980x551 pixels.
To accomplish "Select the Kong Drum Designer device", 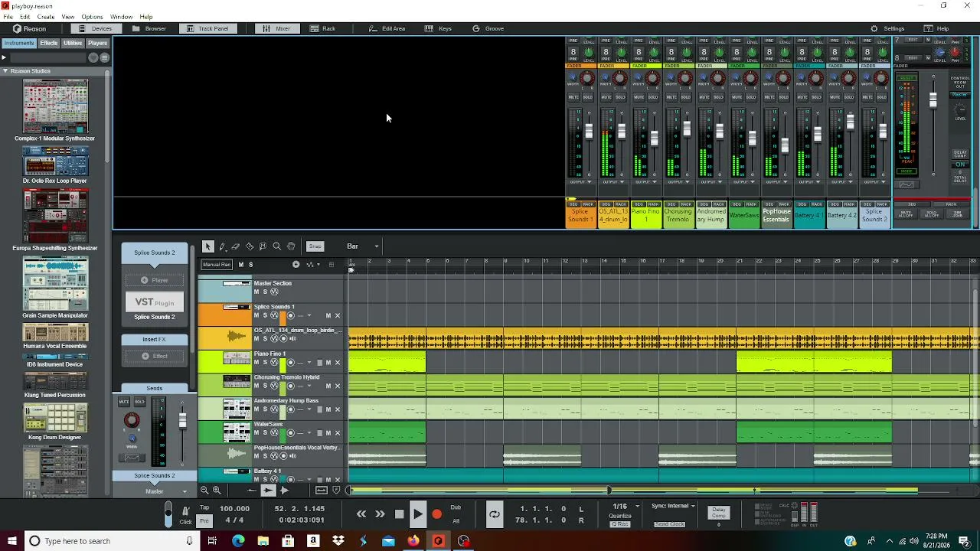I will click(x=55, y=421).
